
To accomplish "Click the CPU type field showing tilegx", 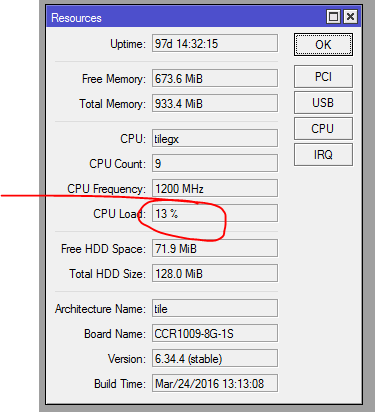I will (x=215, y=138).
